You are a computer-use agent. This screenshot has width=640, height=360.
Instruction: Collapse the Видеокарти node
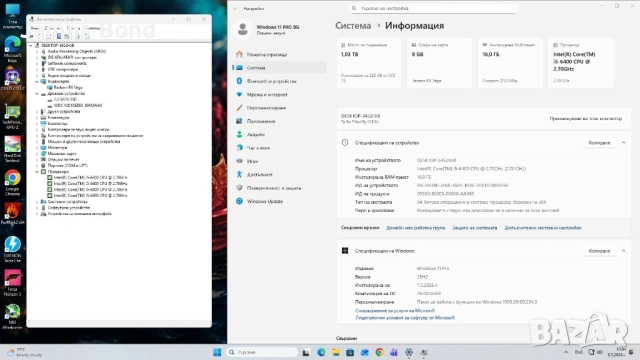pyautogui.click(x=37, y=82)
